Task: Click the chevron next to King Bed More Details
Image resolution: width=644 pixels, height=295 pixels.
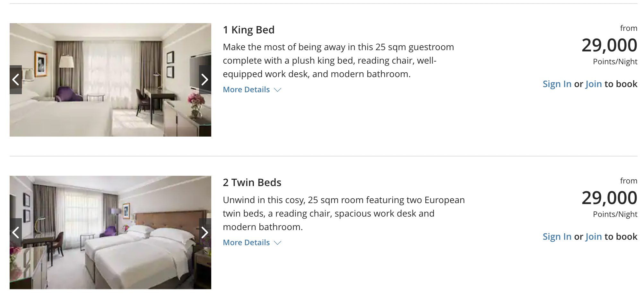Action: pos(277,90)
